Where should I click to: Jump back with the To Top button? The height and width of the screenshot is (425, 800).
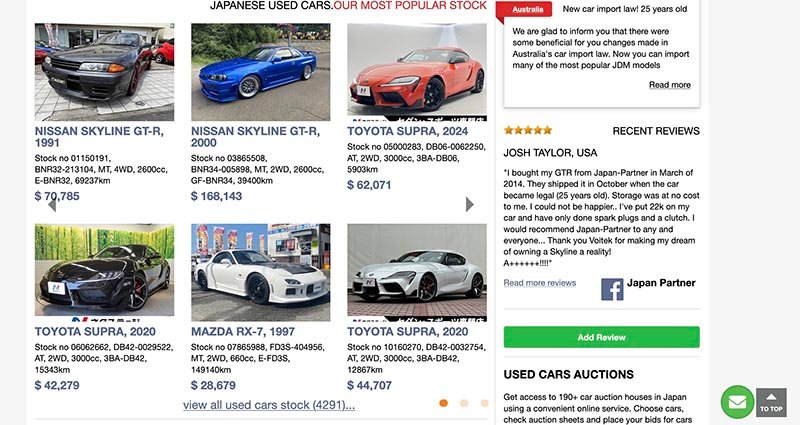click(x=771, y=402)
